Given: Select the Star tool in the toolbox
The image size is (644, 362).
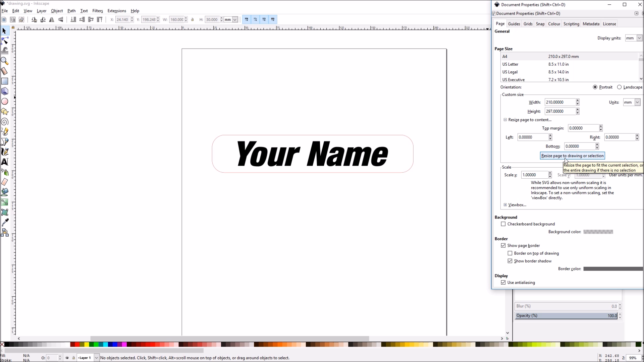Looking at the screenshot, I should 5,112.
